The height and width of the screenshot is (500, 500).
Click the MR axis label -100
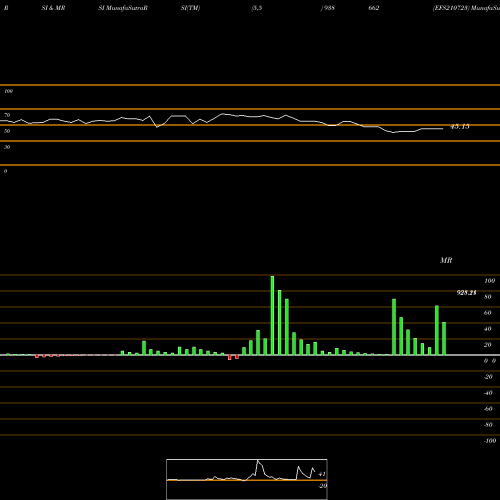490,441
